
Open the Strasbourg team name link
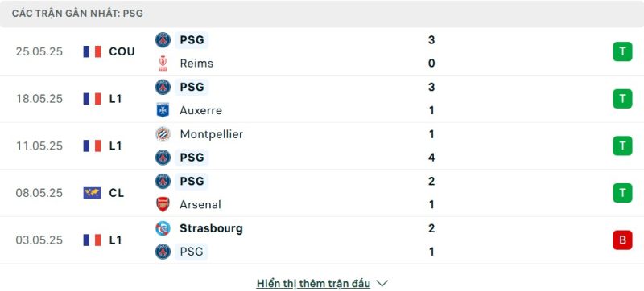(x=211, y=228)
